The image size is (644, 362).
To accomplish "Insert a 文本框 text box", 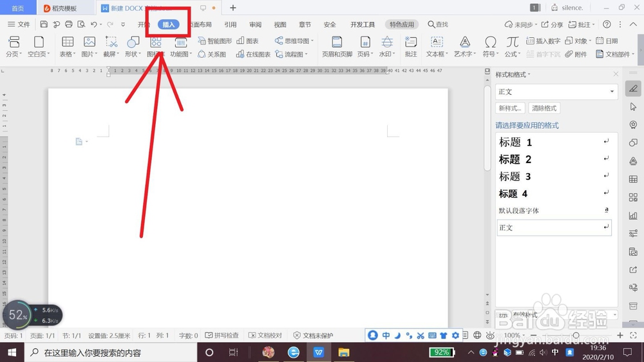I will click(437, 46).
